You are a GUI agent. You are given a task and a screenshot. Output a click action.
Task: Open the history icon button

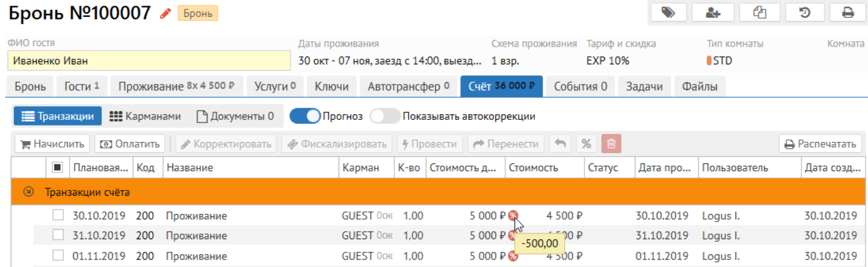click(805, 12)
